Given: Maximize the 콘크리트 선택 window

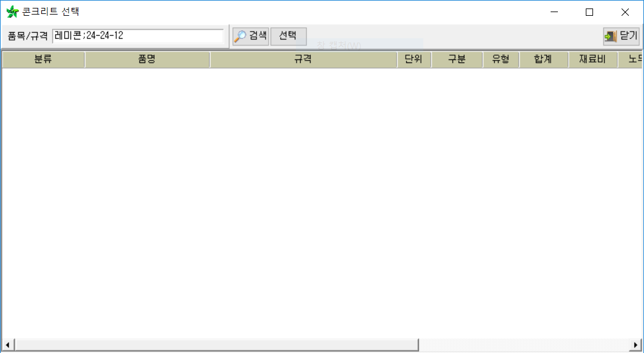Looking at the screenshot, I should click(x=589, y=12).
